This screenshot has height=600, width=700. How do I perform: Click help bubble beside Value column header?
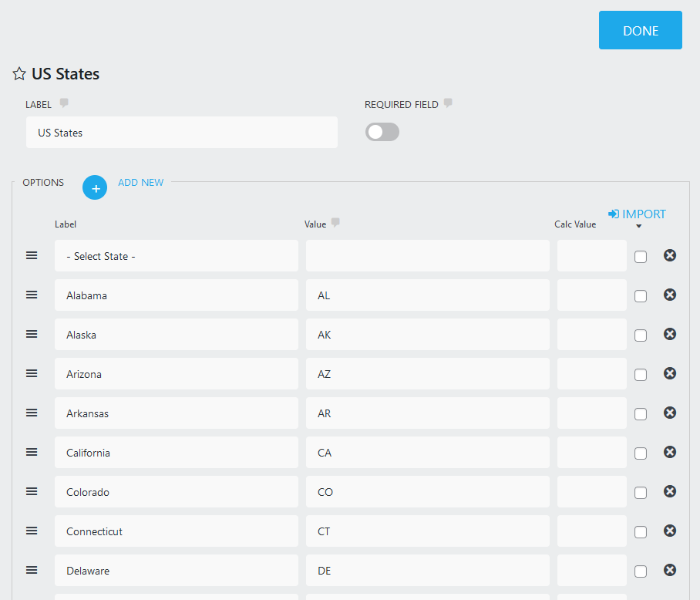335,223
